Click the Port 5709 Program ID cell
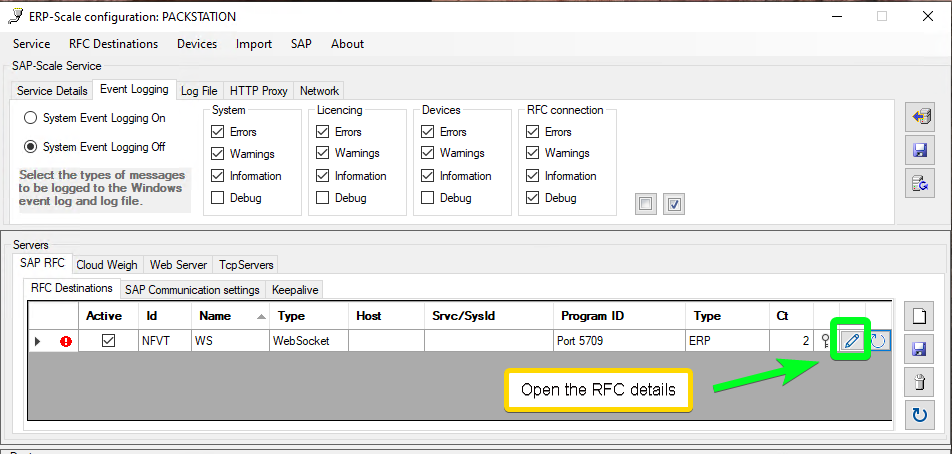The width and height of the screenshot is (952, 454). click(619, 341)
